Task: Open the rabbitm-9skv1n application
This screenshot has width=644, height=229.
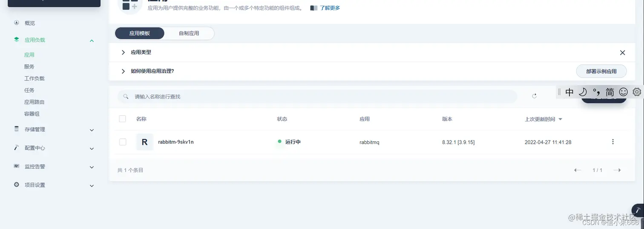Action: (176, 142)
